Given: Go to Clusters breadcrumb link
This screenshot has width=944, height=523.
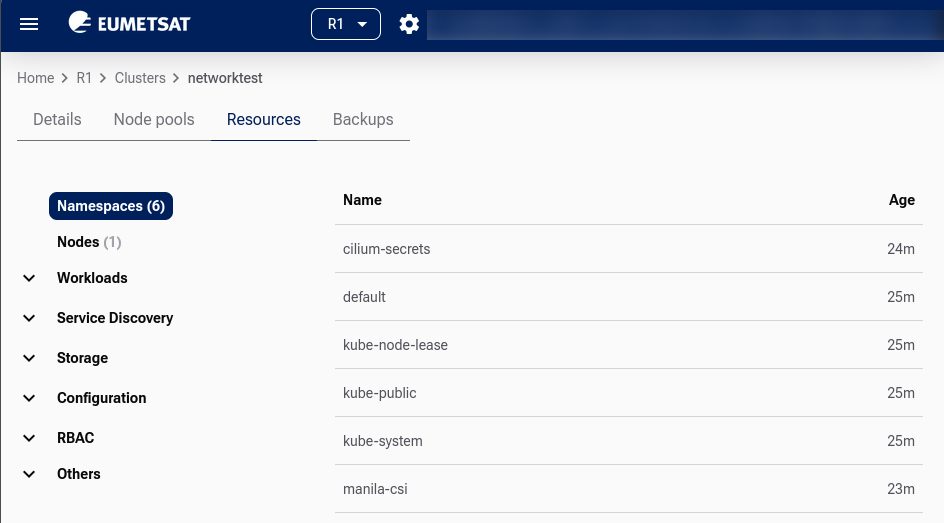Looking at the screenshot, I should pos(140,78).
